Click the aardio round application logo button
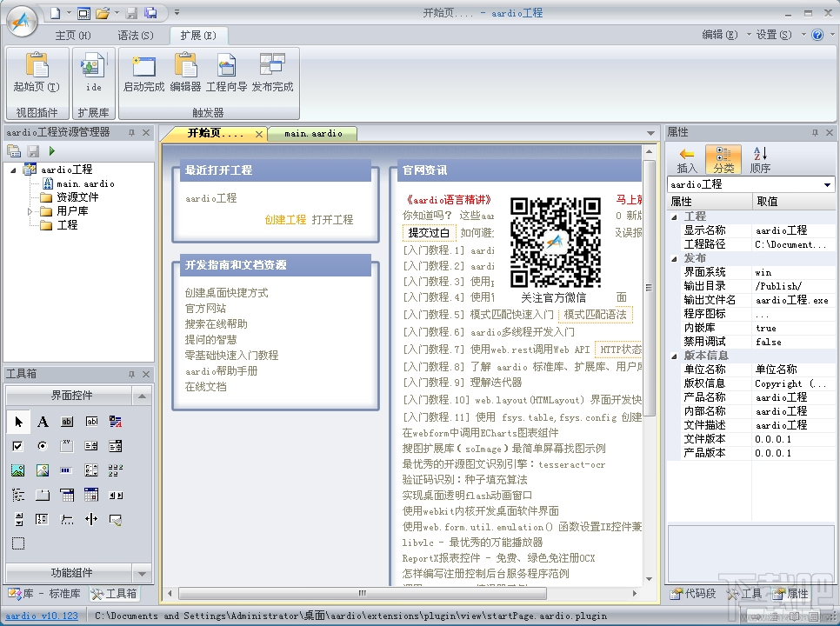Screen dimensions: 840x626 (22, 22)
